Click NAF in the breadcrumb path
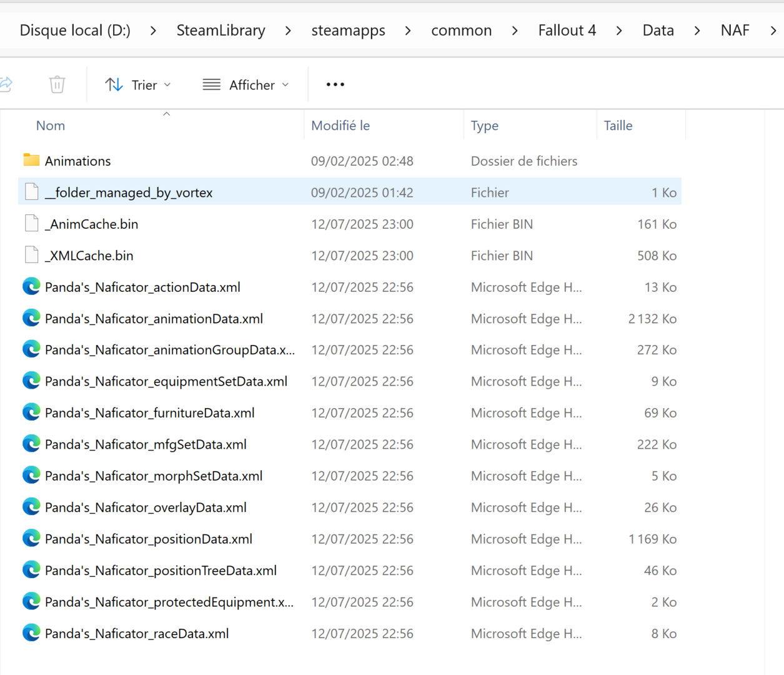This screenshot has width=784, height=675. [x=735, y=30]
